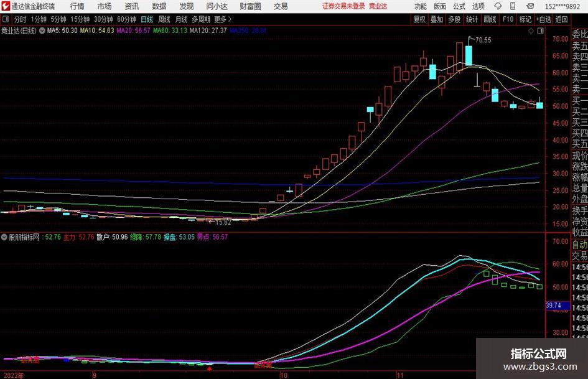The height and width of the screenshot is (379, 588).
Task: Open 股朋指标网 indicator round dropdown
Action: [4, 237]
